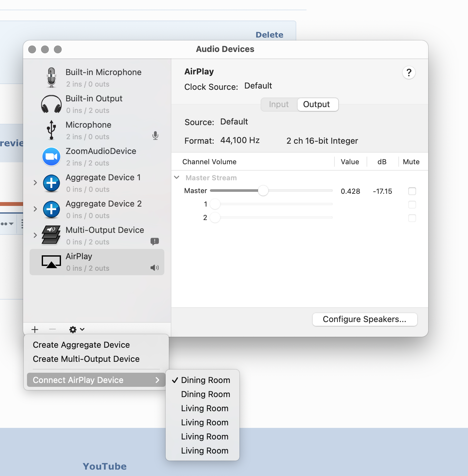Viewport: 468px width, 476px height.
Task: Switch to the Output tab
Action: 318,104
